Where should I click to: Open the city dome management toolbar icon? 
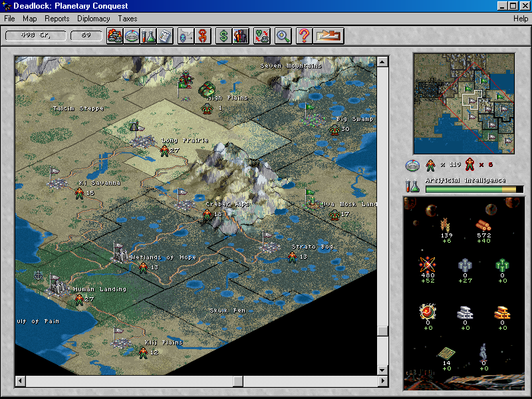click(131, 36)
